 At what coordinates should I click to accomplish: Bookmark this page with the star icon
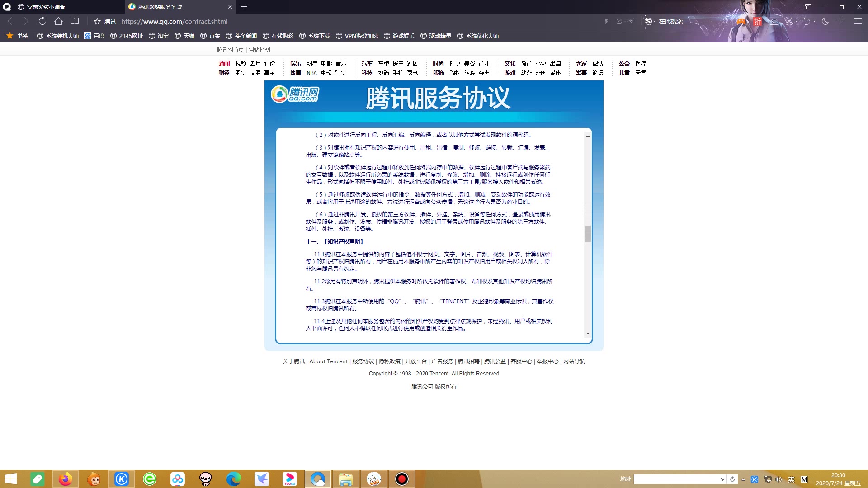click(x=97, y=21)
